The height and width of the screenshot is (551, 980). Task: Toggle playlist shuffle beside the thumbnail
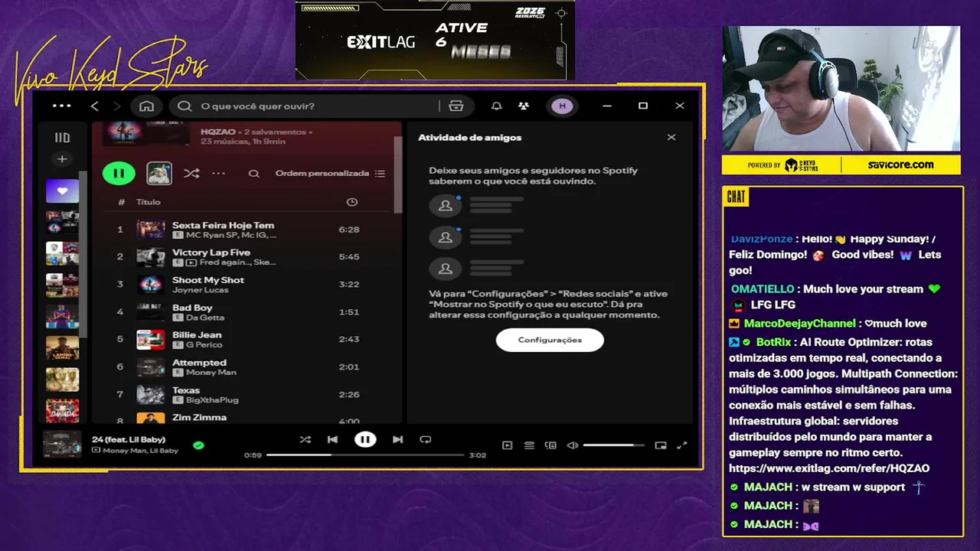(x=191, y=174)
